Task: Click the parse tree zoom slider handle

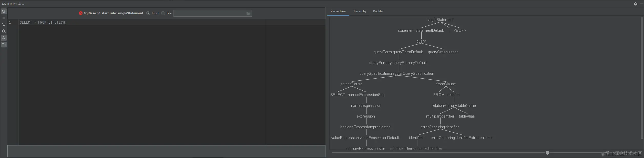Action: (547, 153)
